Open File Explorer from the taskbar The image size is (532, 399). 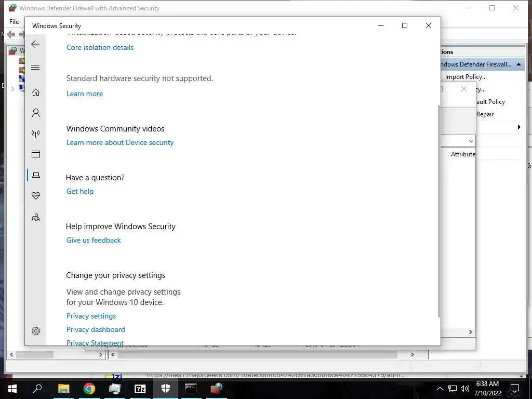point(63,389)
